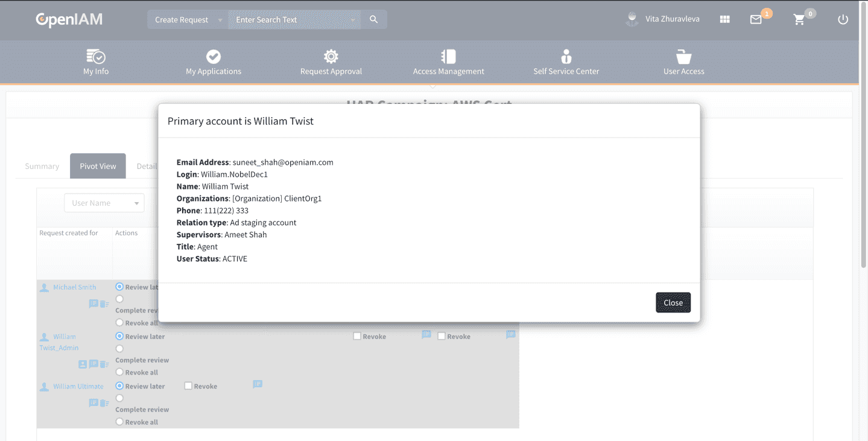Check Revoke box for William Ultimate
Viewport: 868px width, 441px height.
pos(188,386)
